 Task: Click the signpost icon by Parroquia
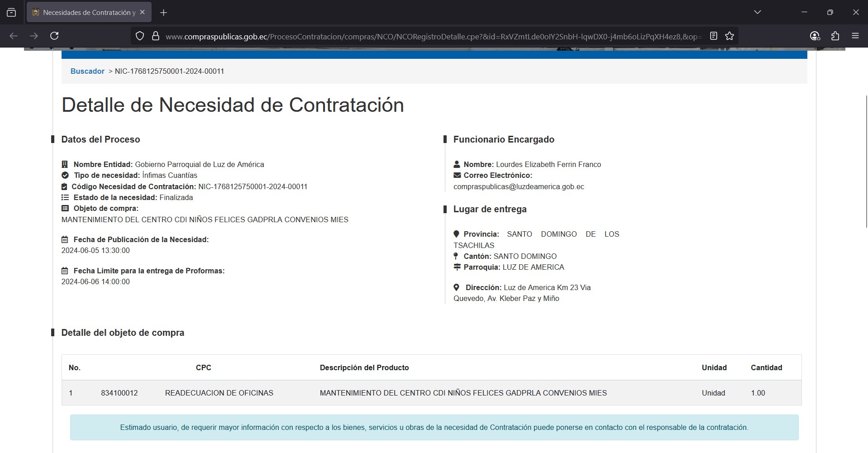click(x=457, y=267)
